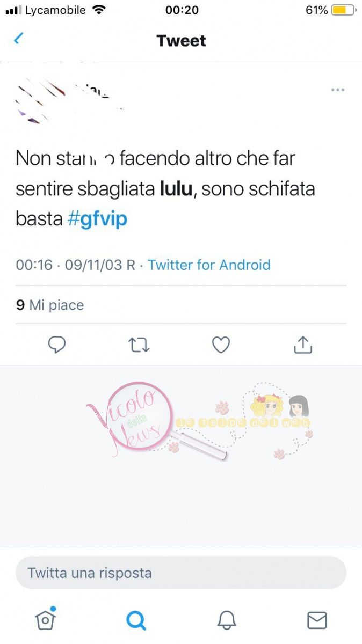Go back with the blue arrow

coord(19,39)
